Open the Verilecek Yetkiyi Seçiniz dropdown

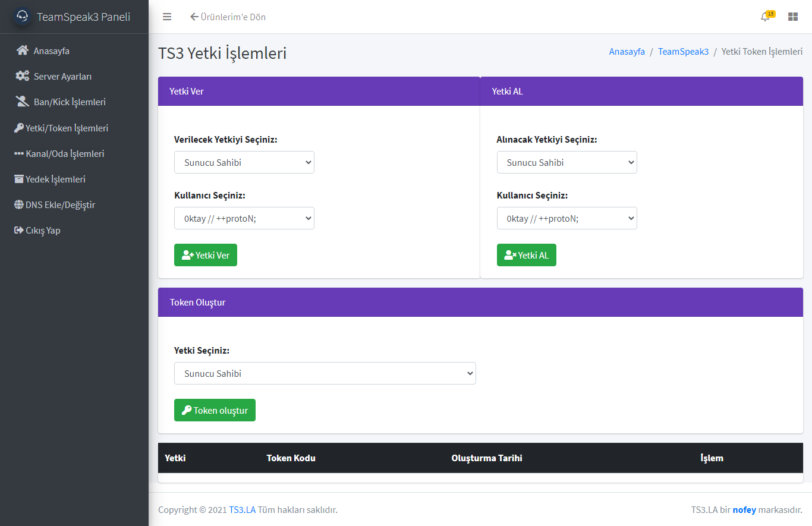(244, 162)
